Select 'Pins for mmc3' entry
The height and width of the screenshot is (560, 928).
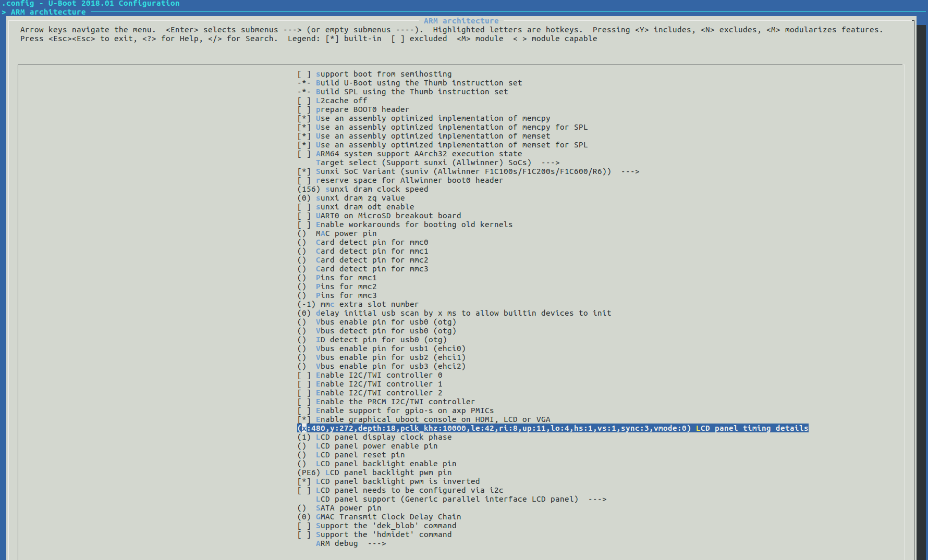pyautogui.click(x=337, y=295)
